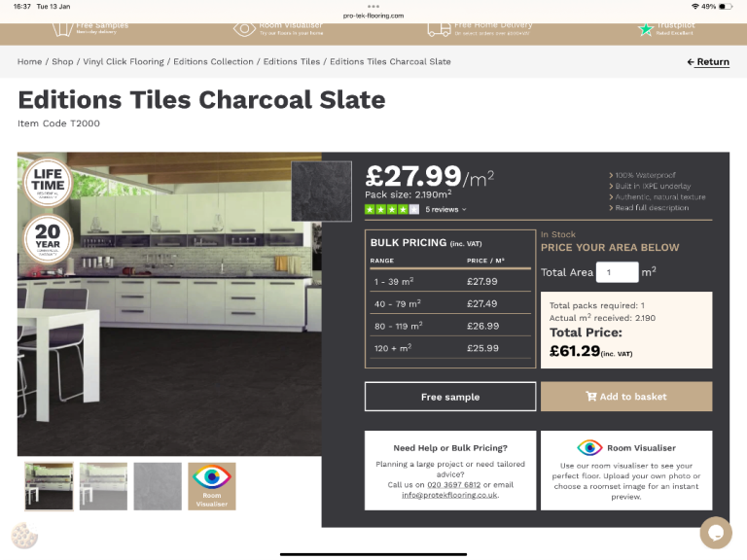The height and width of the screenshot is (560, 747).
Task: Go to Home breadcrumb
Action: coord(29,61)
